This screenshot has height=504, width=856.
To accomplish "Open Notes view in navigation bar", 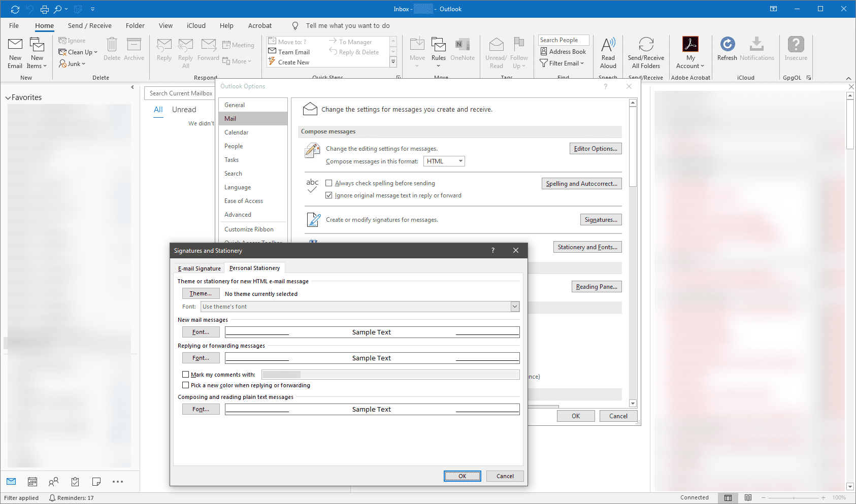I will tap(96, 482).
